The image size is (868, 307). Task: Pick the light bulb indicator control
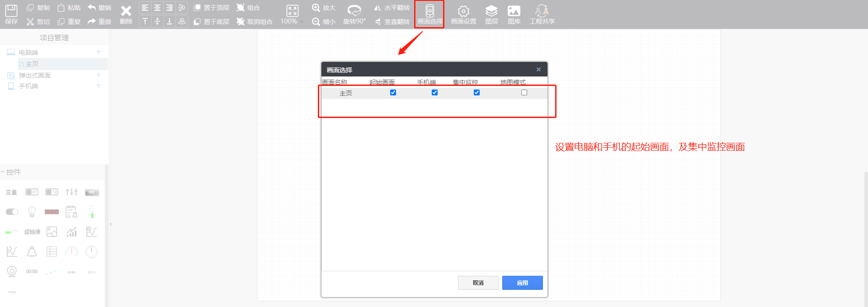tap(32, 212)
